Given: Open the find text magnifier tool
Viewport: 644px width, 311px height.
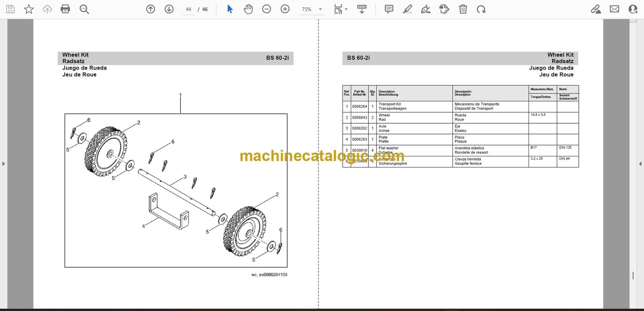Looking at the screenshot, I should 84,9.
